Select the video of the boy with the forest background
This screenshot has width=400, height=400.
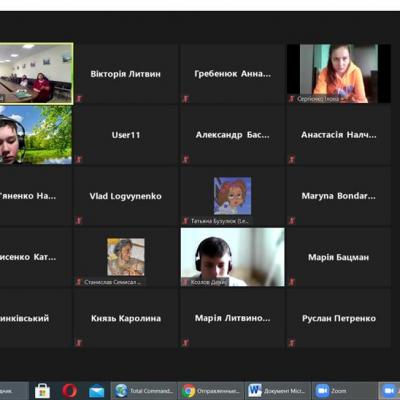(36, 135)
